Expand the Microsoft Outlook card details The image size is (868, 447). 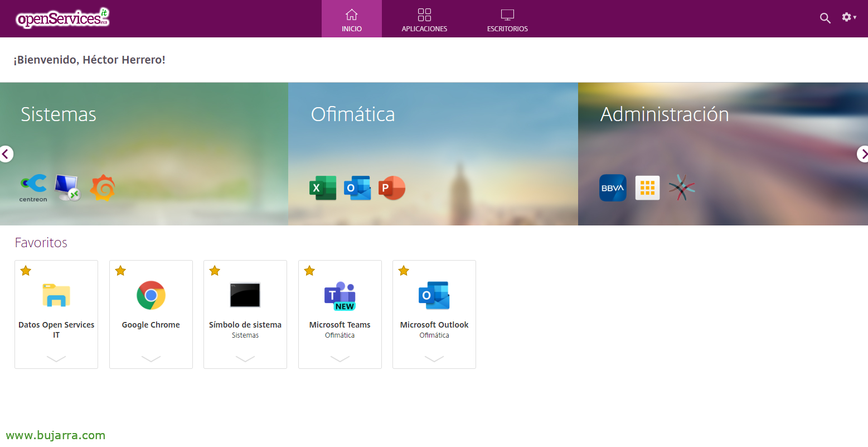click(434, 359)
